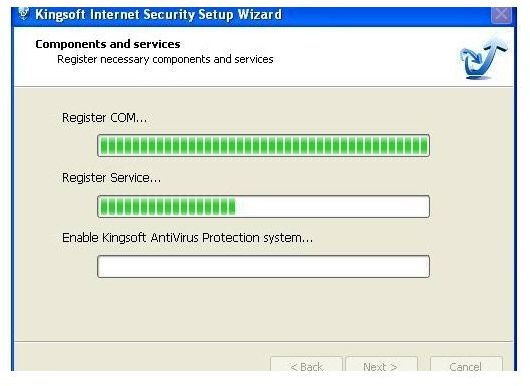Click "Register necessary components and services" subtitle

tap(165, 59)
